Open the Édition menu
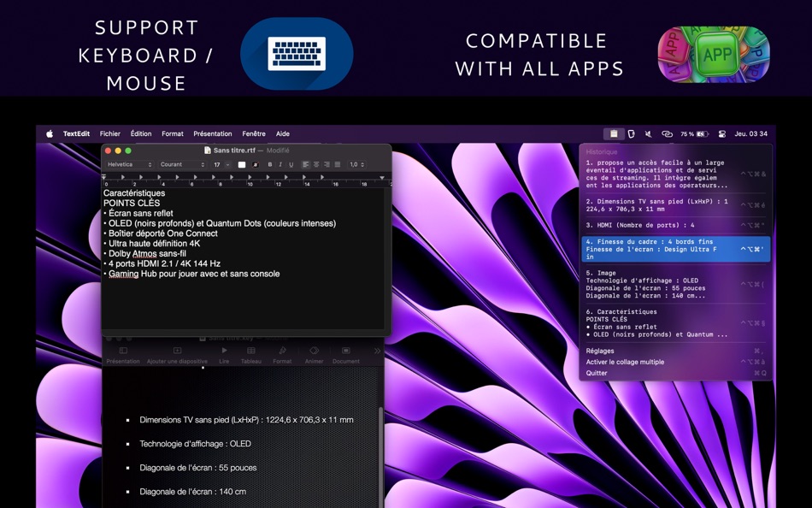812x508 pixels. click(x=141, y=133)
